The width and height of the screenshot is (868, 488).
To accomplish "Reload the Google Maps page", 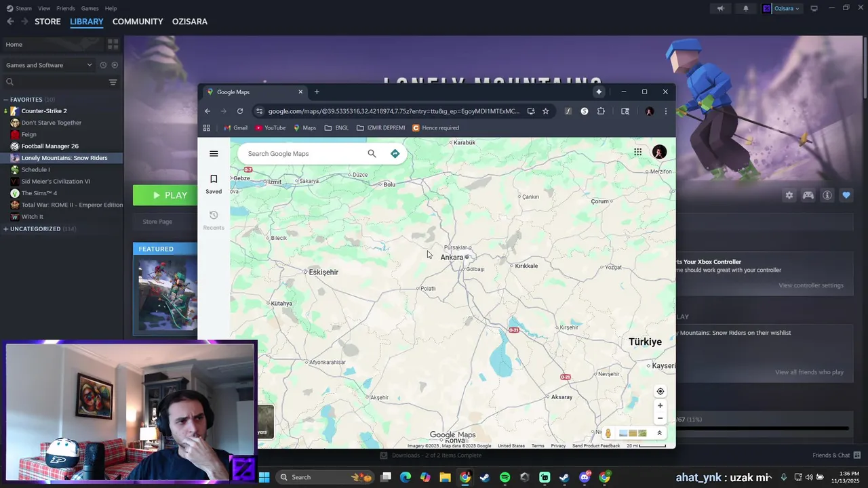I will (240, 111).
